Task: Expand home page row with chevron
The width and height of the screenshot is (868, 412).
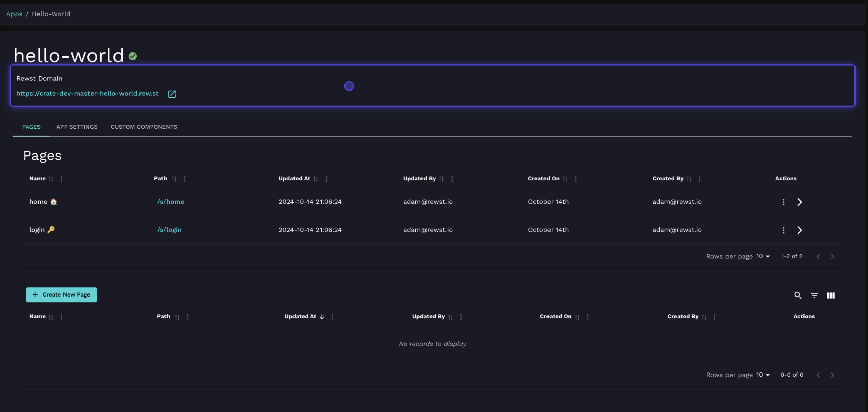Action: tap(799, 202)
